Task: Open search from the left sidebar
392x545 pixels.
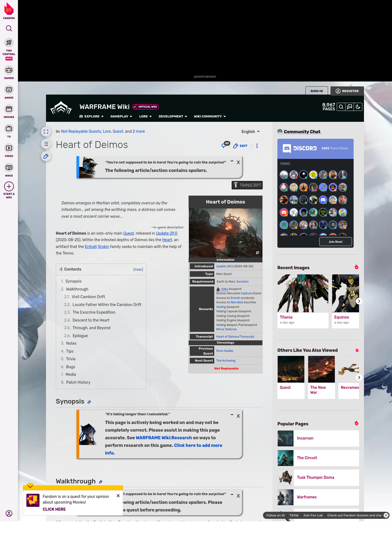Action: click(9, 28)
